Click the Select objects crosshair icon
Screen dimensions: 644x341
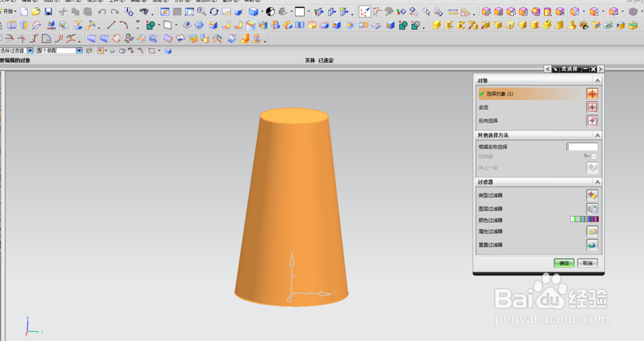click(592, 94)
